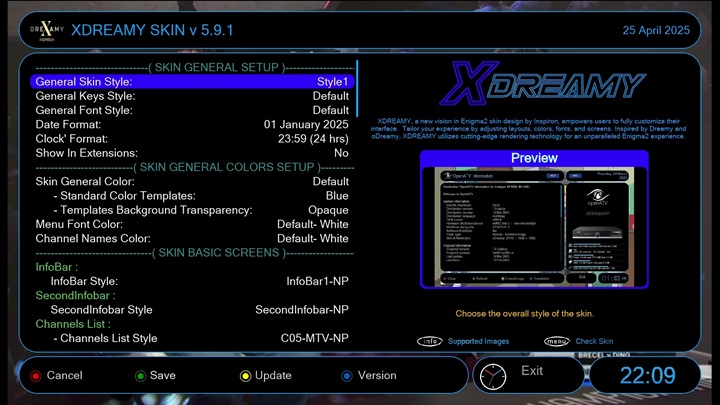720x405 pixels.
Task: Click the XDreamy logo in header
Action: pyautogui.click(x=46, y=31)
